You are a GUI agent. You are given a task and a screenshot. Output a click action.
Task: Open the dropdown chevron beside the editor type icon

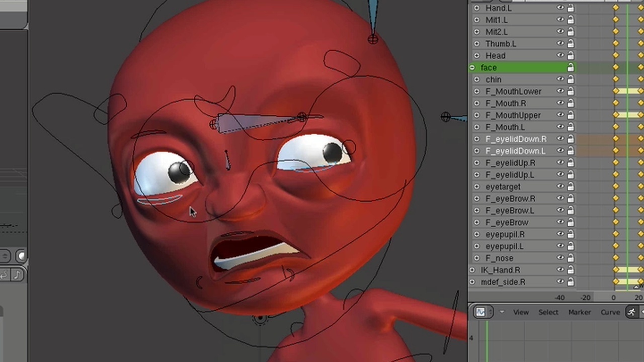(502, 312)
